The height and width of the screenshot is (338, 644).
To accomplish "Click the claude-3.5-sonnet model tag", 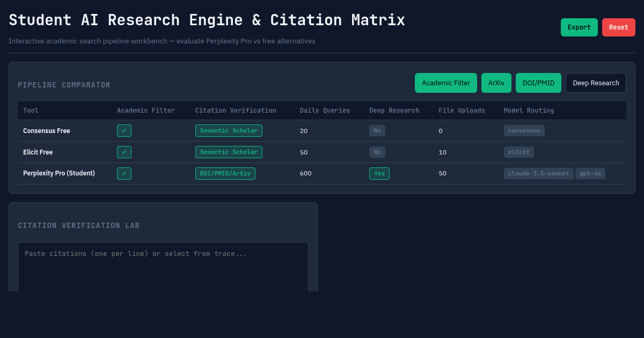I will [539, 173].
